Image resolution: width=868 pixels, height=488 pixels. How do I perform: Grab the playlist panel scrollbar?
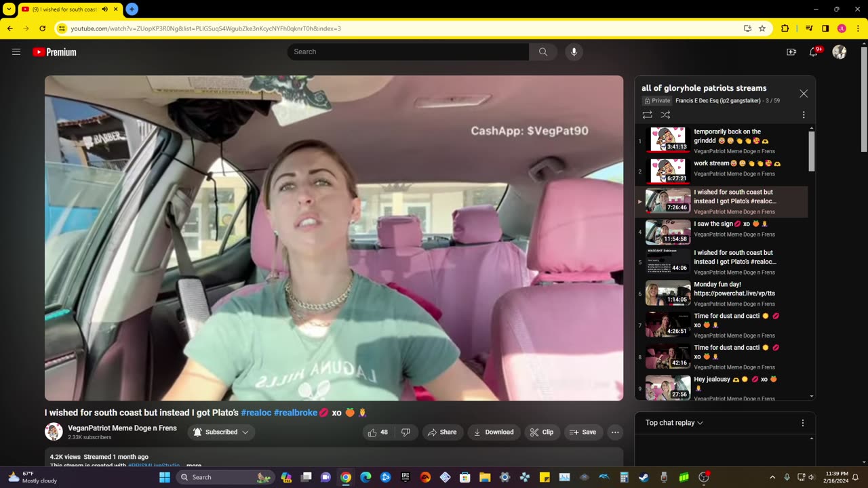pyautogui.click(x=811, y=150)
